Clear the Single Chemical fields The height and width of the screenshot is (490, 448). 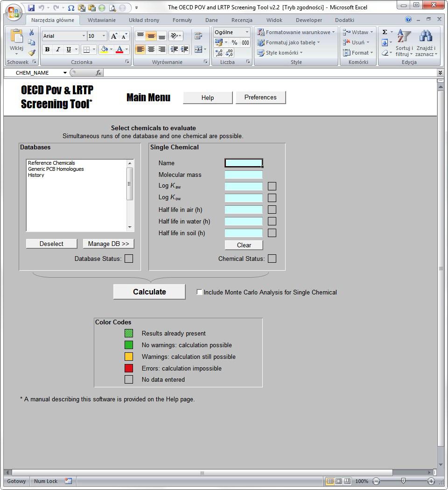click(x=244, y=245)
